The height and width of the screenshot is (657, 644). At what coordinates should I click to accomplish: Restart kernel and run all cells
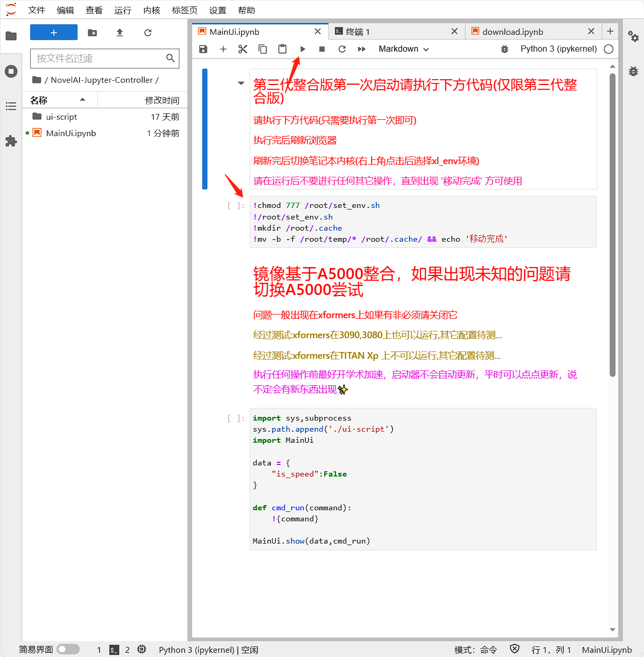point(362,49)
